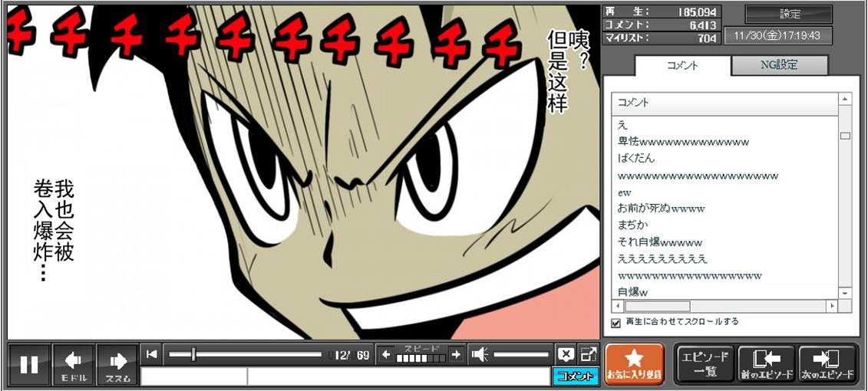Open the episode list (エピソード一覧)
Viewport: 868px width, 391px height.
(705, 364)
